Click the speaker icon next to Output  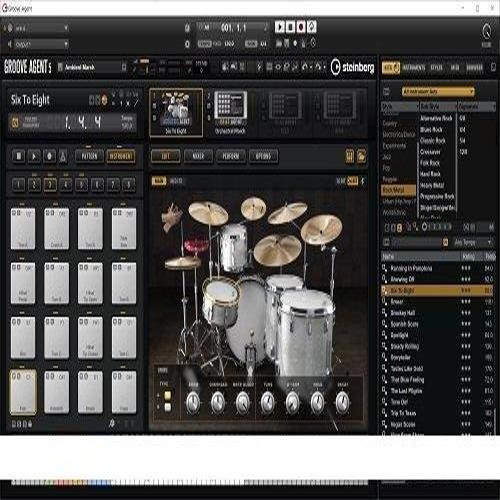click(10, 44)
